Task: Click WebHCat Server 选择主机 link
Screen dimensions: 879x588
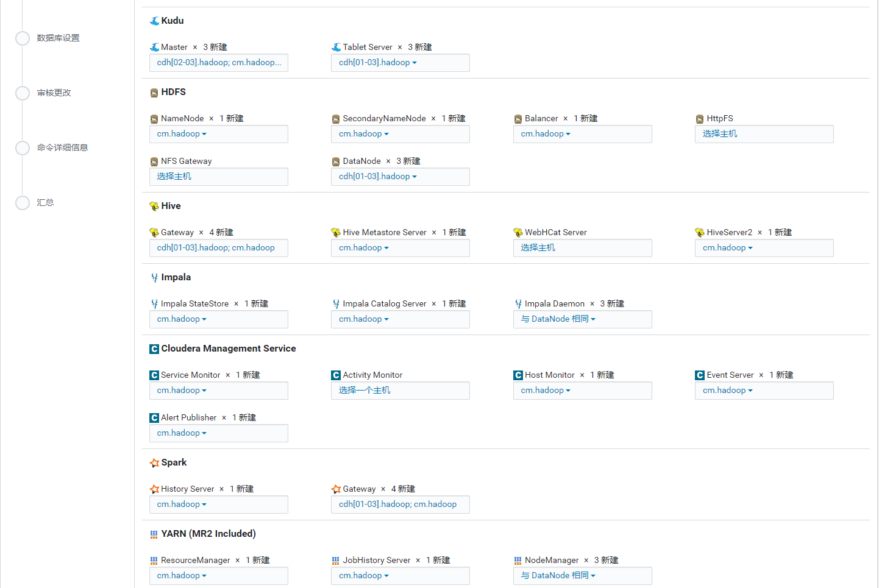Action: pos(538,248)
